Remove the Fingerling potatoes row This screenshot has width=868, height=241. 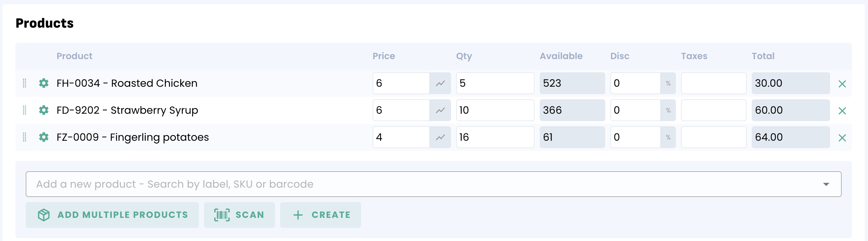(x=842, y=138)
